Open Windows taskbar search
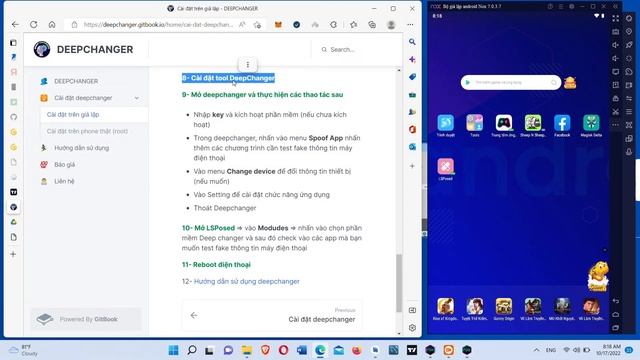This screenshot has width=640, height=360. [x=192, y=350]
